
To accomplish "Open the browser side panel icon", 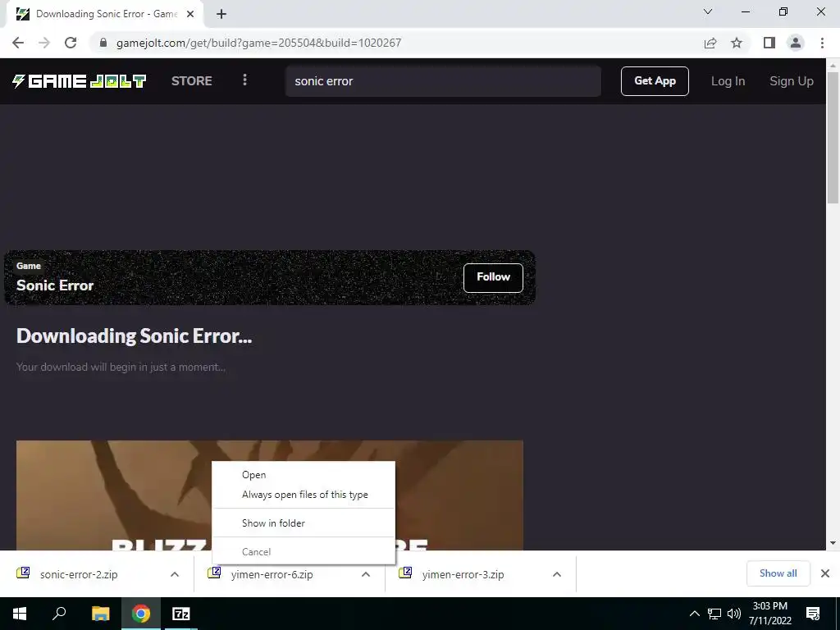I will 769,43.
